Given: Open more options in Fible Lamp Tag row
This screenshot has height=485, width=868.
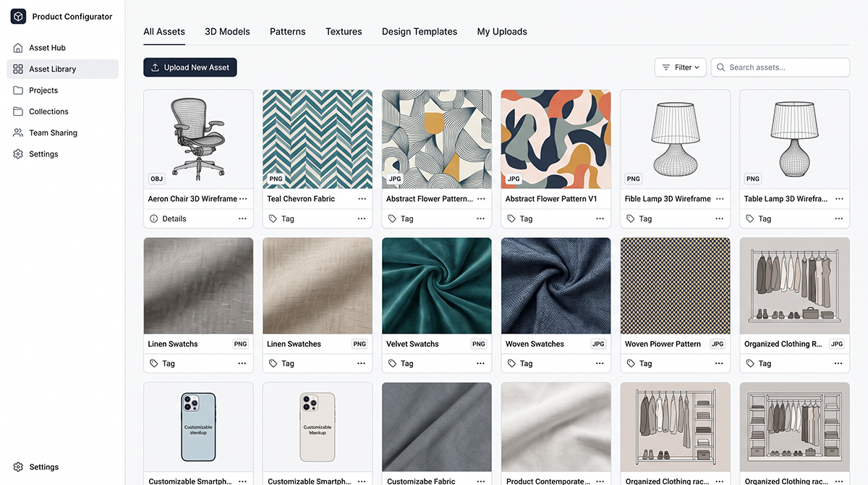Looking at the screenshot, I should point(720,219).
